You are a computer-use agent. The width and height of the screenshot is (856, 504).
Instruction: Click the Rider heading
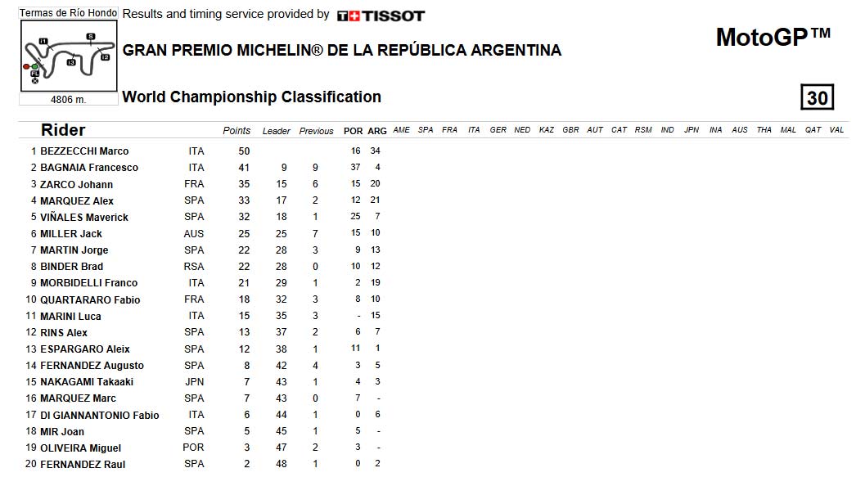coord(63,130)
